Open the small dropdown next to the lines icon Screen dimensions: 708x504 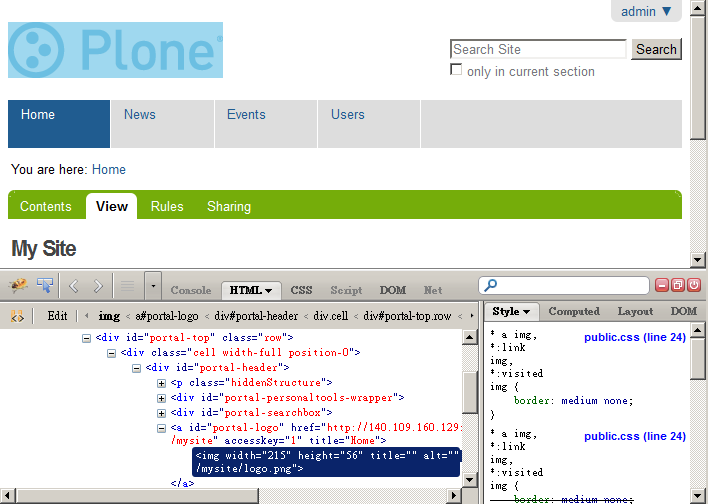[x=153, y=286]
